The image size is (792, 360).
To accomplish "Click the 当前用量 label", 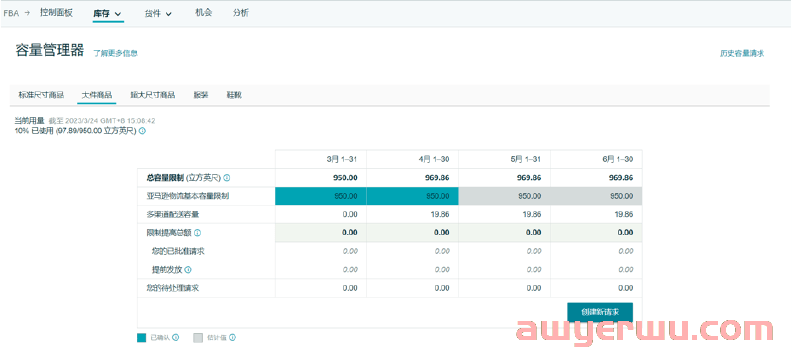I will 29,121.
